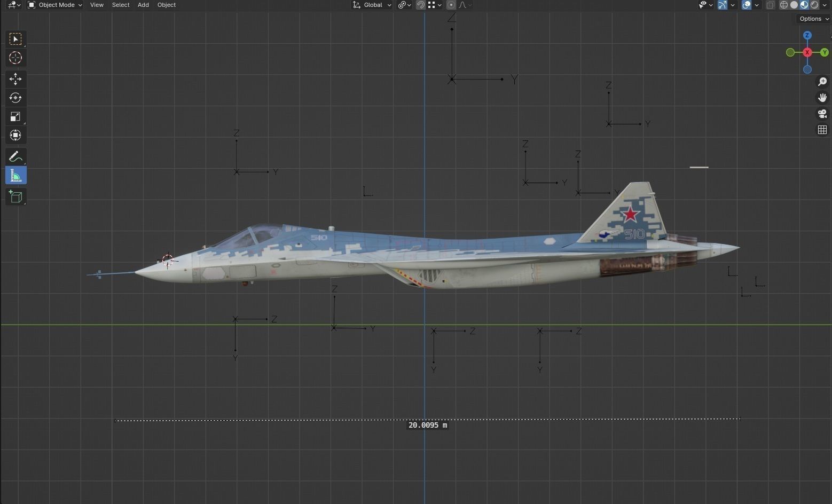Switch perspective/orthographic with grid icon
This screenshot has height=504, width=832.
(x=822, y=130)
